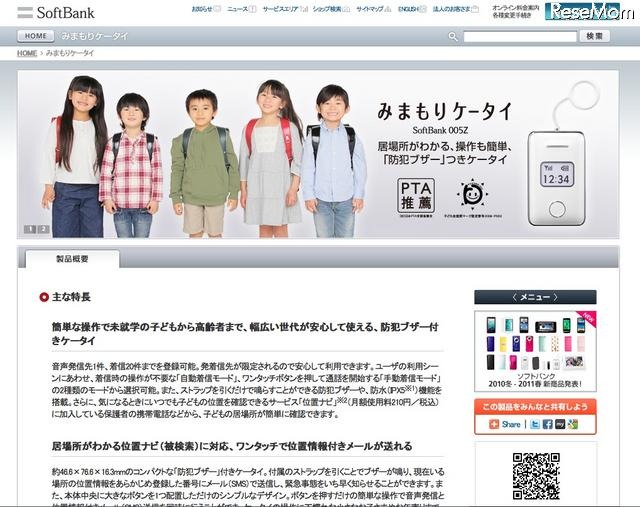Open the 法人のお客さま link
Screen dimensions: 640x507
pos(456,9)
